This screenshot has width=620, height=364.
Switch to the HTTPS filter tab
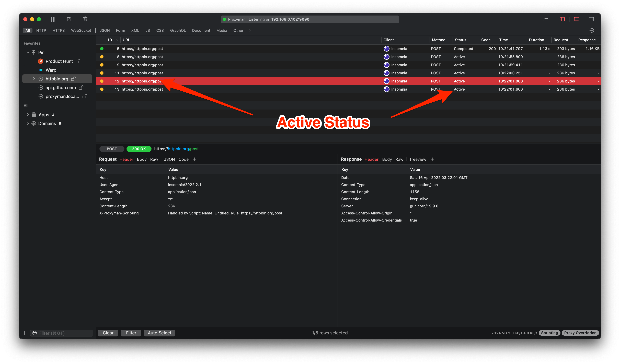(x=58, y=30)
